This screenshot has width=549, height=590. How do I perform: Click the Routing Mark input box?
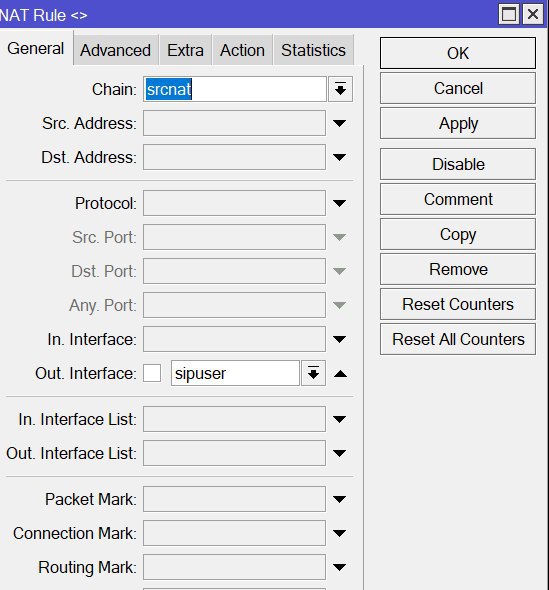[234, 567]
